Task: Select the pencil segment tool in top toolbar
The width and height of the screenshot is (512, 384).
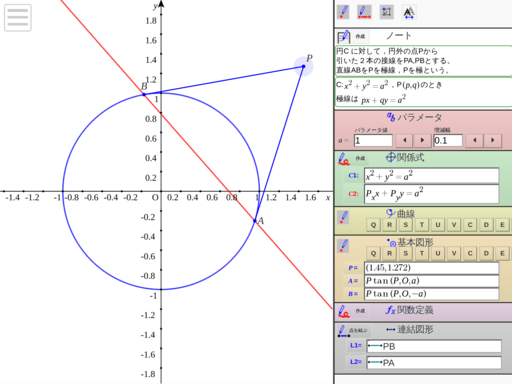Action: click(364, 12)
